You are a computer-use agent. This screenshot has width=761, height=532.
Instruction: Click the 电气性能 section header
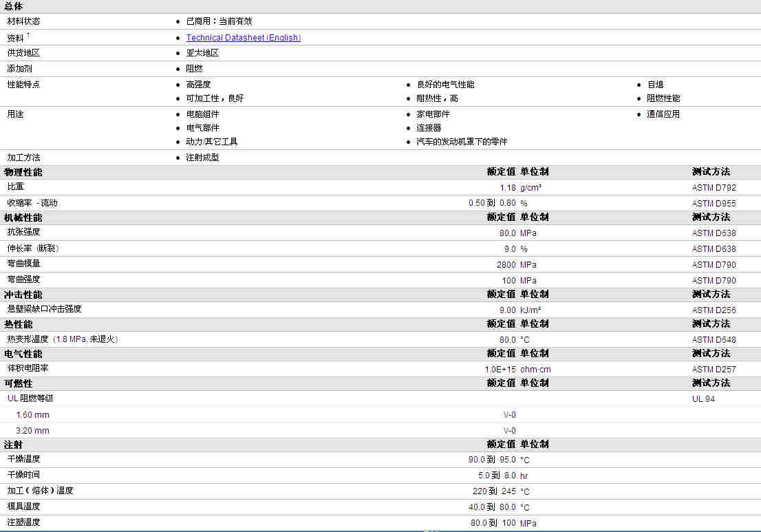(x=23, y=354)
